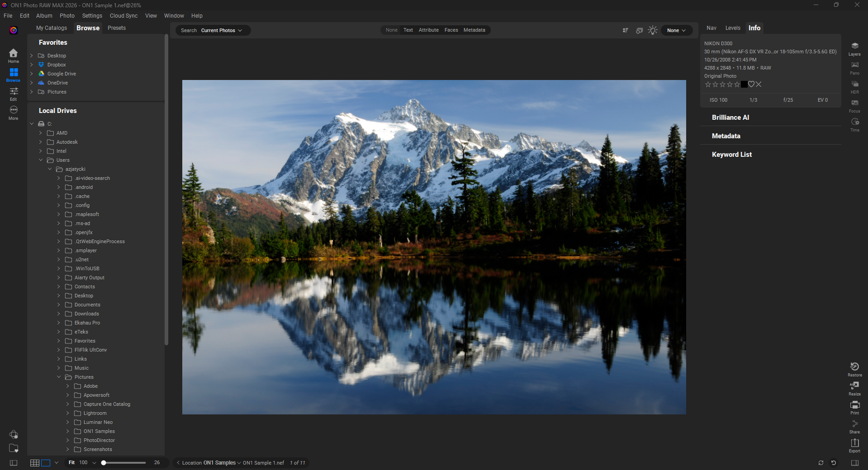Open the Pano merge tool
This screenshot has width=868, height=470.
pyautogui.click(x=854, y=67)
